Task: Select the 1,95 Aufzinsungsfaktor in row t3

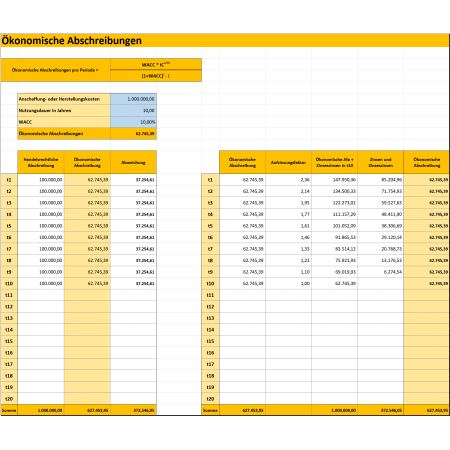Action: (289, 203)
